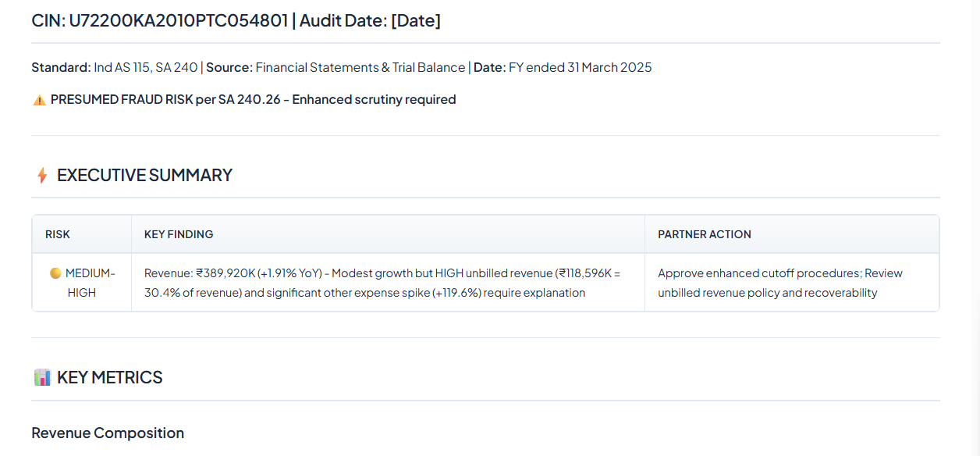Click the FY ended 31 March 2025 text
The height and width of the screenshot is (456, 980).
click(580, 67)
